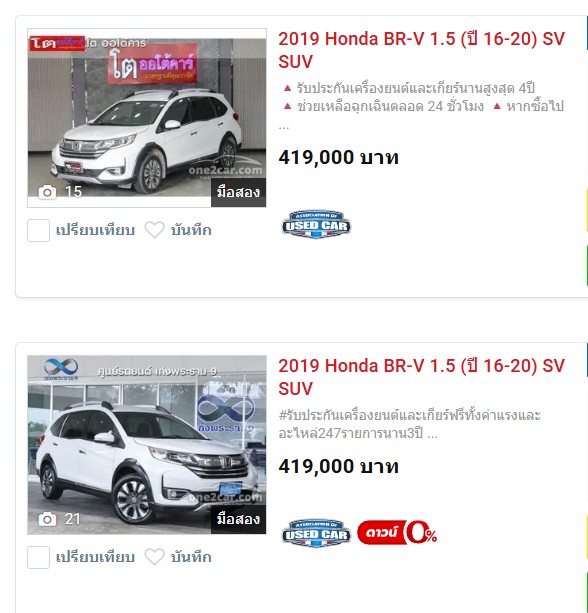Click the มือสอง label on first car photo
This screenshot has width=588, height=613.
238,192
